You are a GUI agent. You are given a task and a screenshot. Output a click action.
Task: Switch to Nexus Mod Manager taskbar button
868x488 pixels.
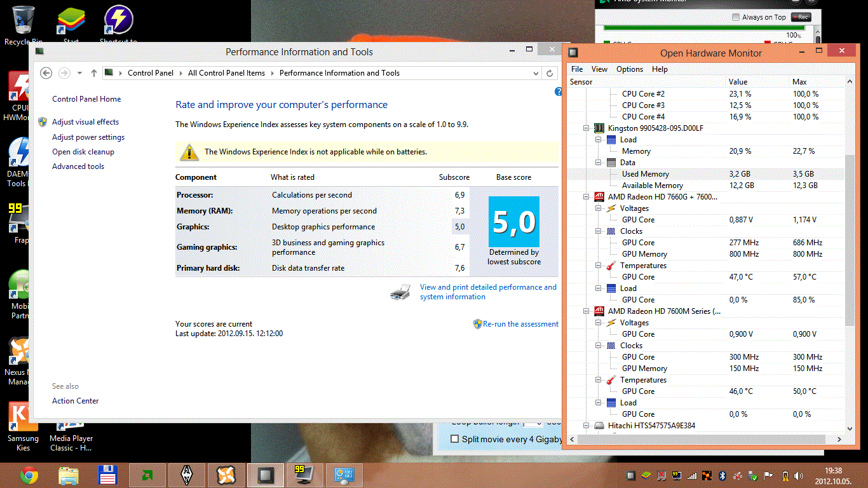226,475
